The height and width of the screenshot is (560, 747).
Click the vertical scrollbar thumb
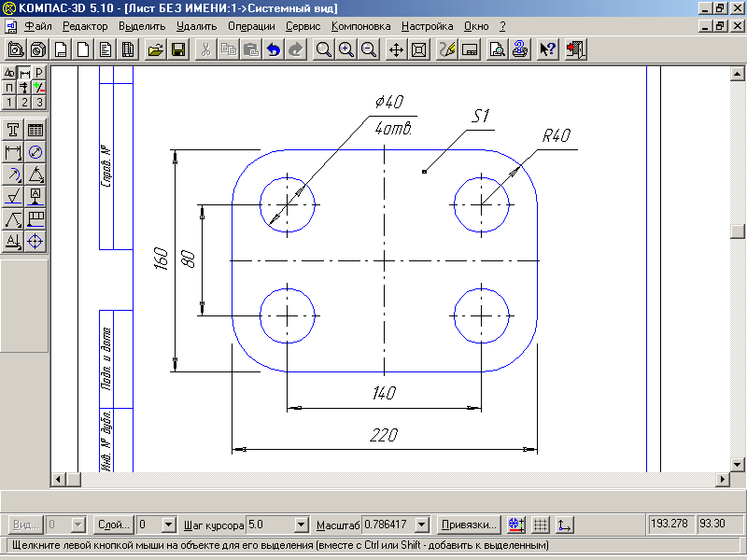(x=737, y=231)
